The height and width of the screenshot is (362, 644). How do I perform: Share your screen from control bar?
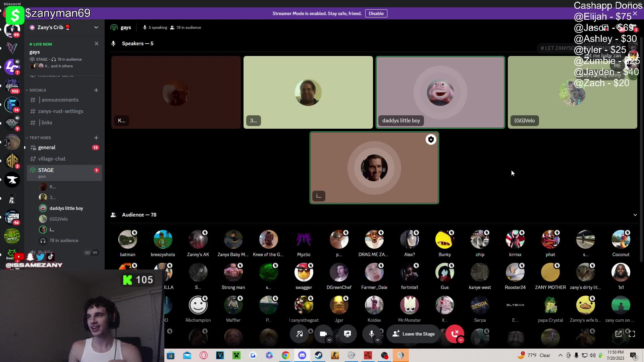pyautogui.click(x=347, y=334)
